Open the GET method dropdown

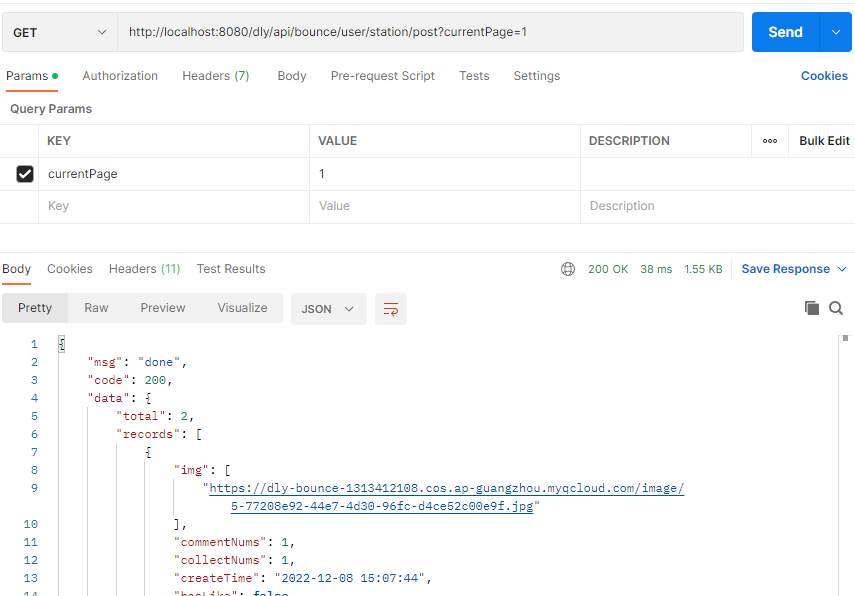pos(59,32)
